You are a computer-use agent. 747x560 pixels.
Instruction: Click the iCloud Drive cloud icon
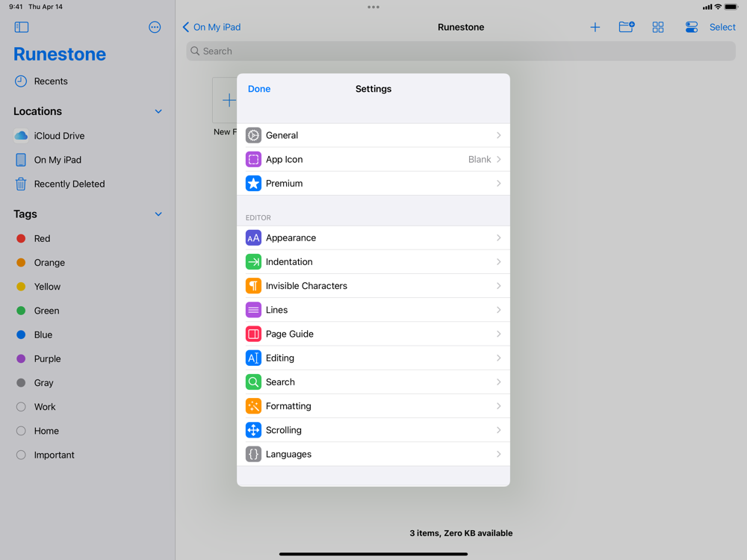point(21,136)
